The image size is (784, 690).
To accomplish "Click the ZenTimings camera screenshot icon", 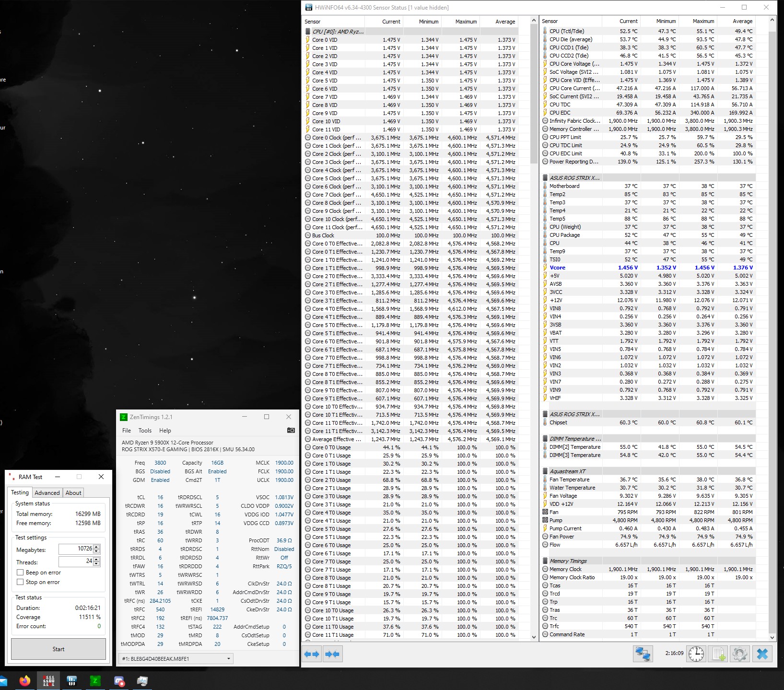I will [291, 430].
